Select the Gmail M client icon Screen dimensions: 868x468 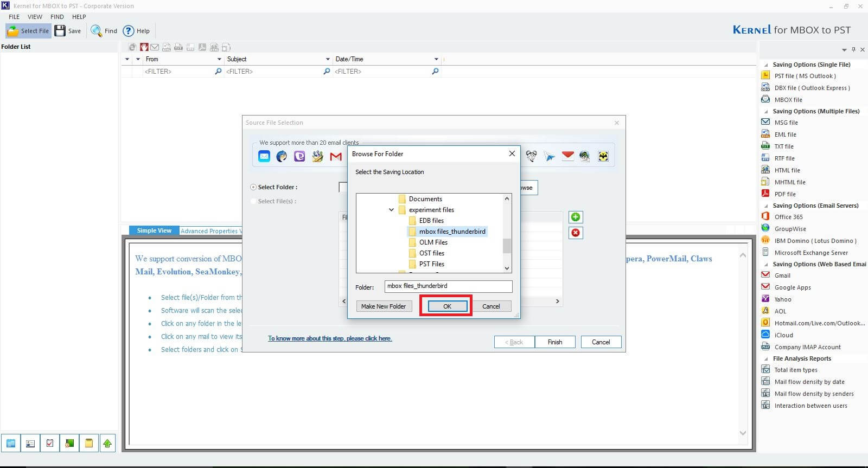click(336, 156)
